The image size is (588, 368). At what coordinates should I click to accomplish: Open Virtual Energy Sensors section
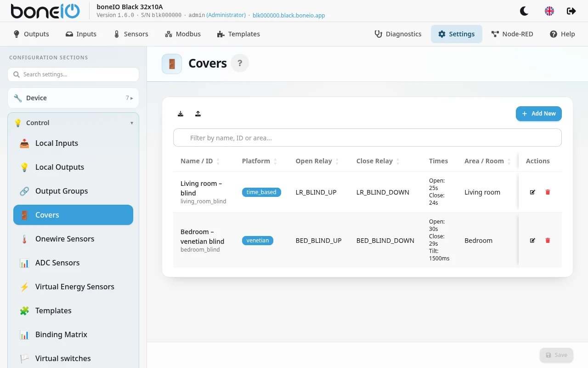click(73, 287)
